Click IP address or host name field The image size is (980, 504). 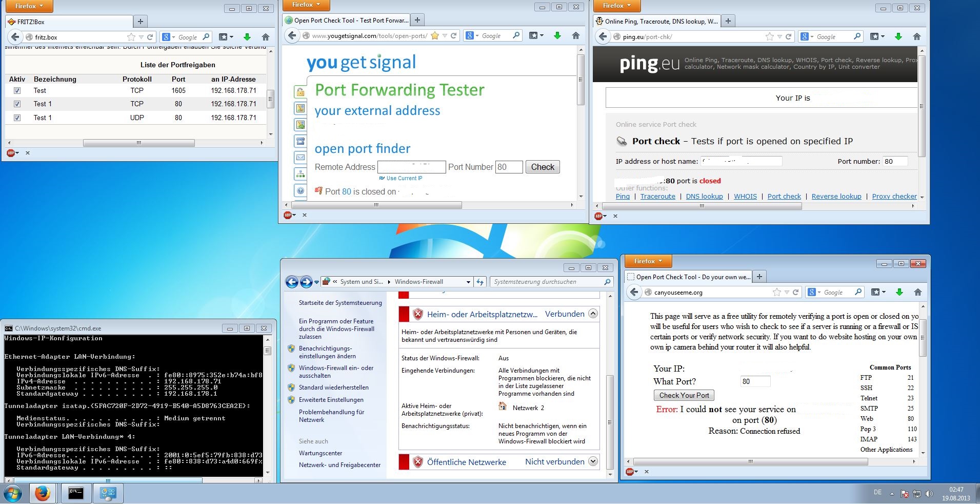point(741,161)
